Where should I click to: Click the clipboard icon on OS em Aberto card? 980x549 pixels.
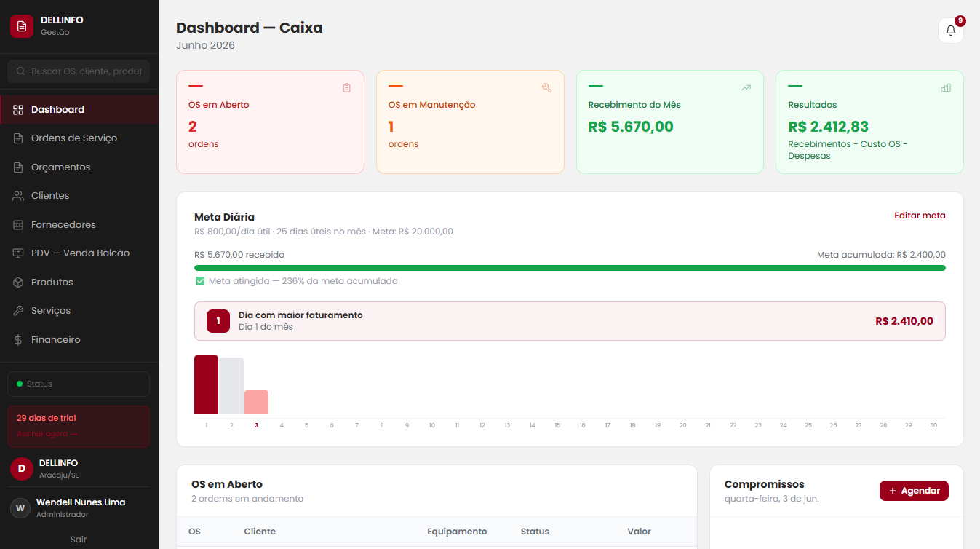pyautogui.click(x=346, y=88)
